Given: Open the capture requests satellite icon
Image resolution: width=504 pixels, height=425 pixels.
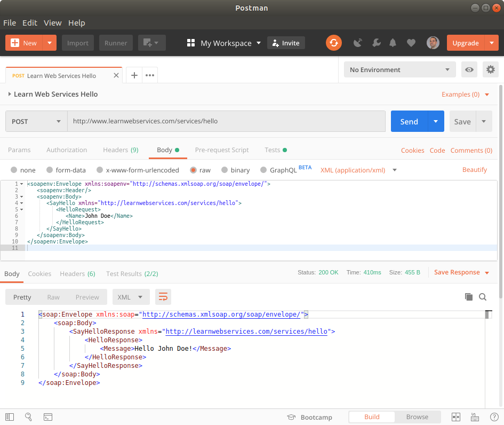Looking at the screenshot, I should (x=358, y=43).
